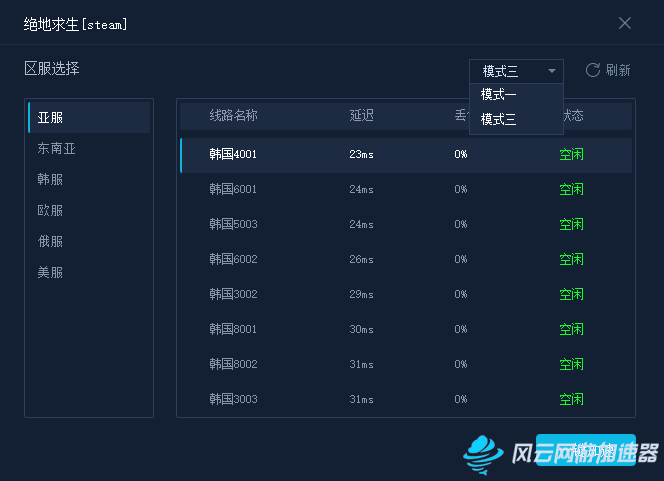
Task: Select the 韩国8002 line
Action: [406, 364]
